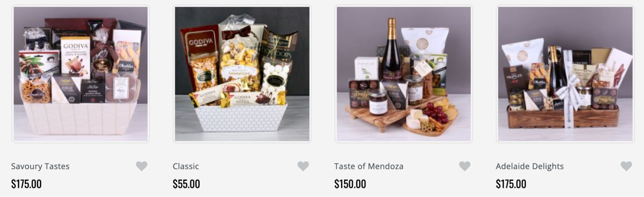Click the $175.00 price under Adelaide Delights
644x197 pixels.
pos(511,184)
